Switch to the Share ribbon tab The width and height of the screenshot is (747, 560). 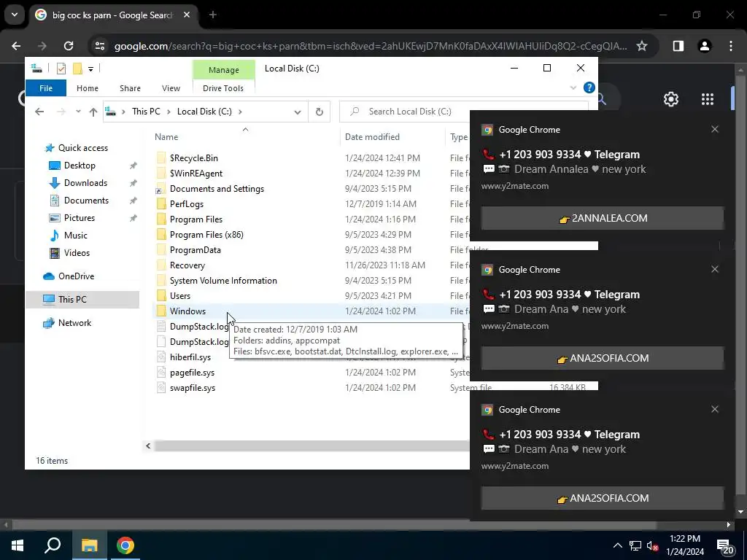tap(130, 88)
